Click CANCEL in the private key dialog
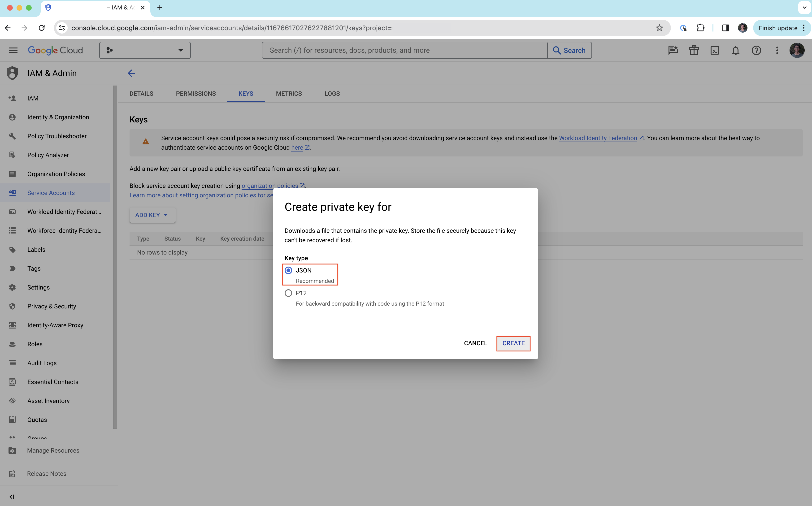The width and height of the screenshot is (812, 506). pos(475,343)
